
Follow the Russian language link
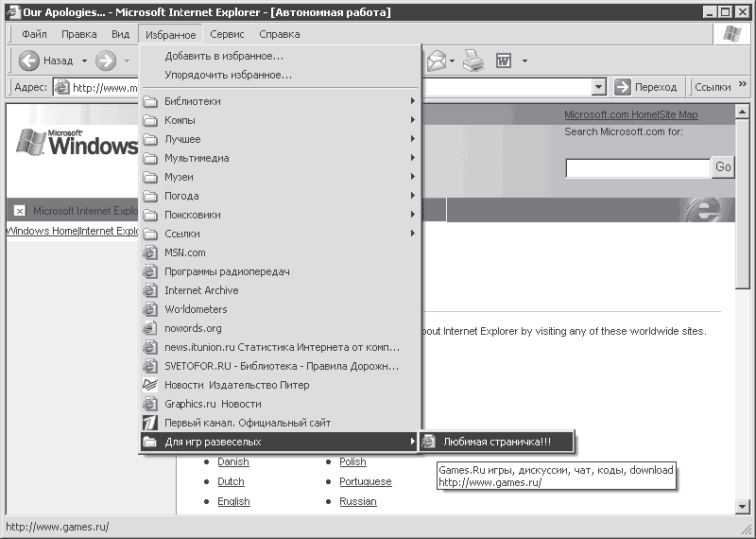358,501
